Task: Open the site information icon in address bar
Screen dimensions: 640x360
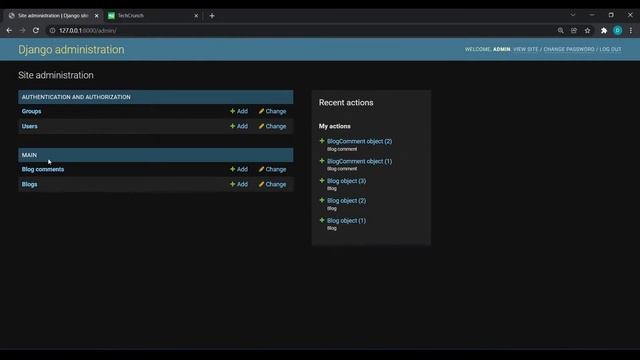Action: coord(52,31)
